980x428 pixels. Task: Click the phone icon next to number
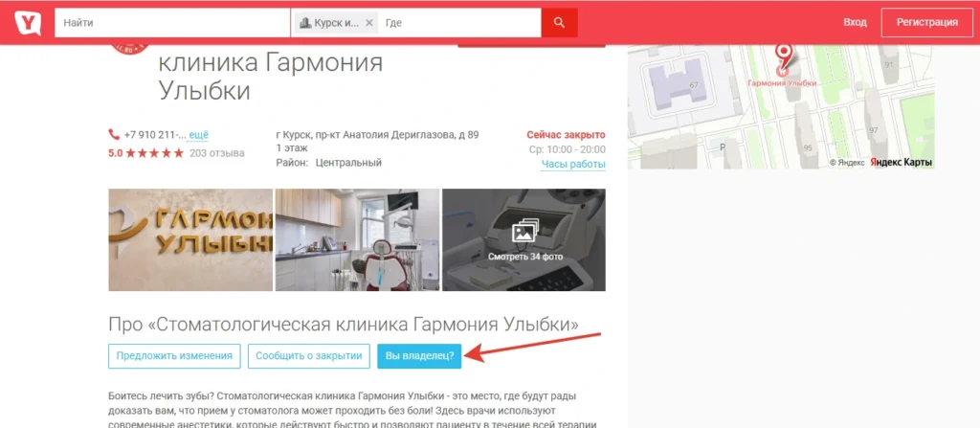(114, 134)
